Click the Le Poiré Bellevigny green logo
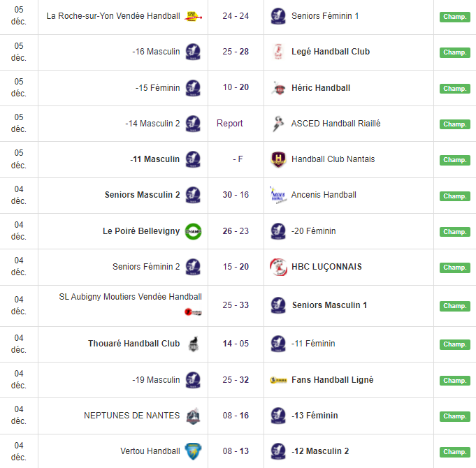 [x=193, y=231]
